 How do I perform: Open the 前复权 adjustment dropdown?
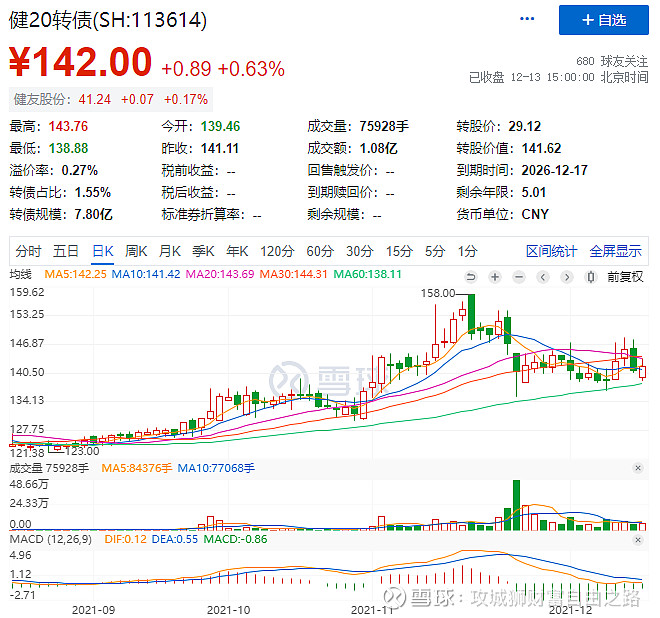pos(625,277)
